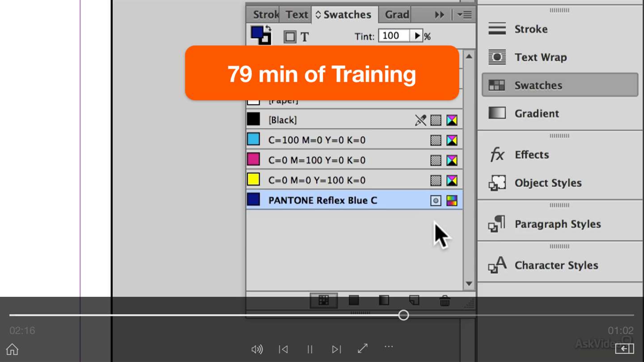Click the Tint percentage field
Screen dimensions: 644x362
point(394,36)
